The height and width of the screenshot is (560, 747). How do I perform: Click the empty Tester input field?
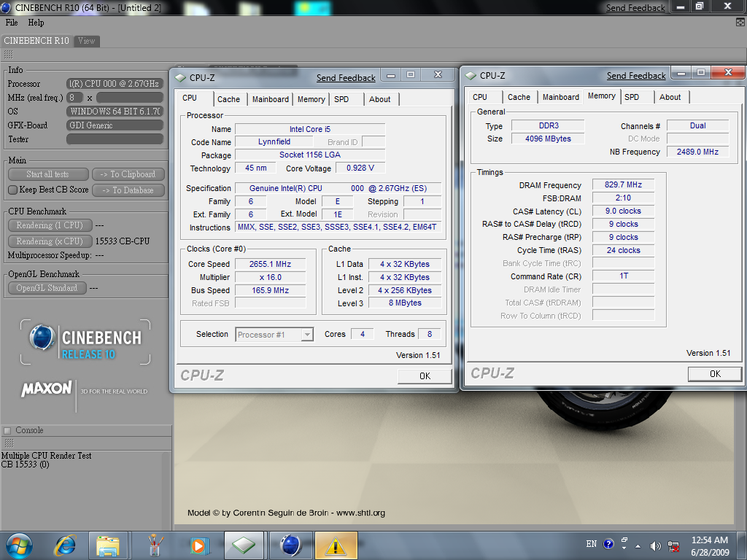(115, 139)
